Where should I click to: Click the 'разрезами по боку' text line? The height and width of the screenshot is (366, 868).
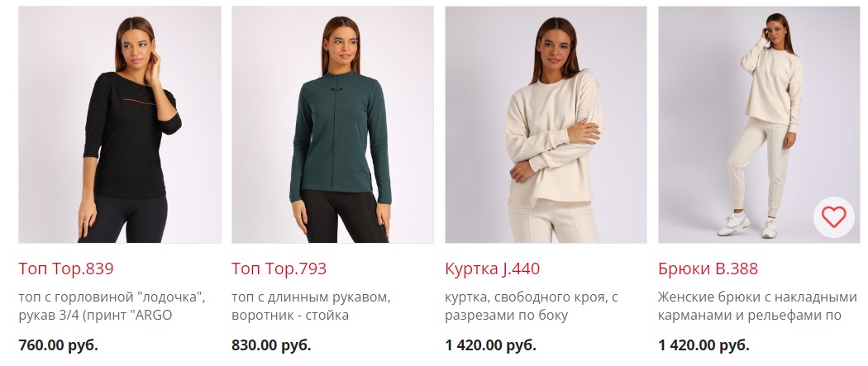coord(507,316)
